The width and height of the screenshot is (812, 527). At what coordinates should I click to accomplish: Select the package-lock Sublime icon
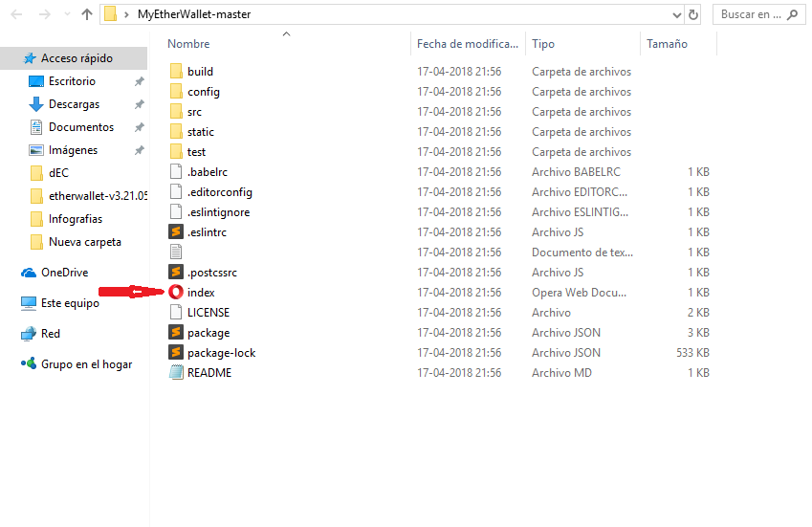(x=176, y=353)
